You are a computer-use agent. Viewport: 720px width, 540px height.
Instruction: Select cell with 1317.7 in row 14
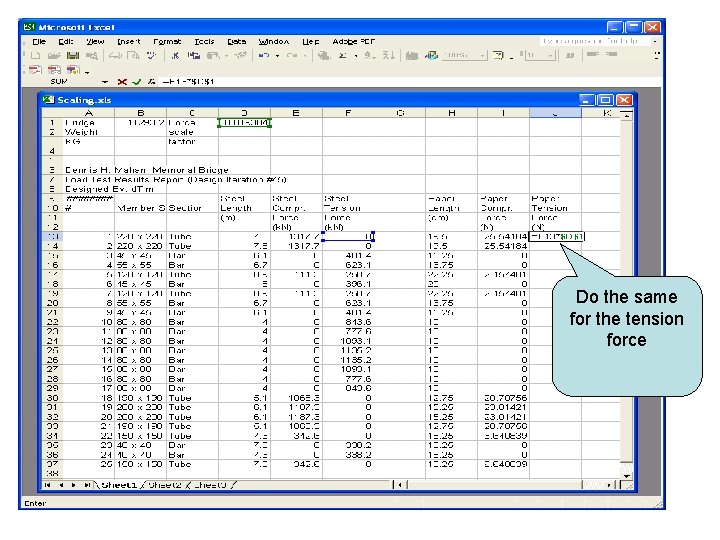point(296,246)
